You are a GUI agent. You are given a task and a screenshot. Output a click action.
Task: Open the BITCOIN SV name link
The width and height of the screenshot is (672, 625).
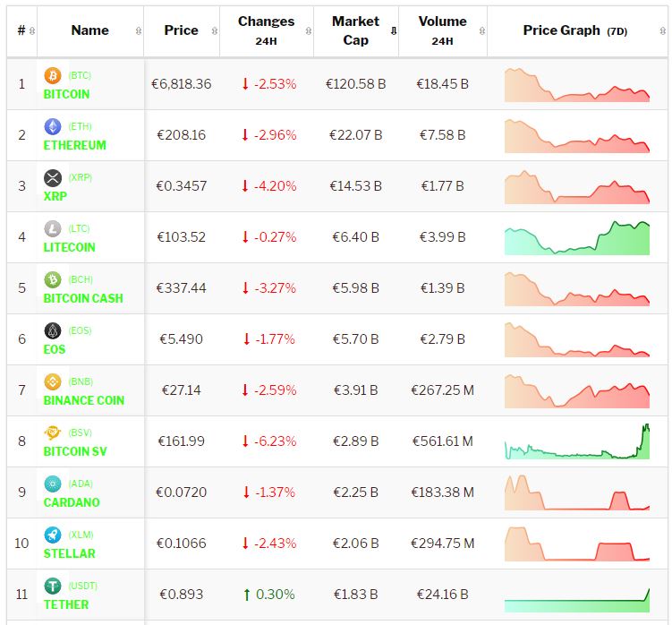tap(75, 451)
